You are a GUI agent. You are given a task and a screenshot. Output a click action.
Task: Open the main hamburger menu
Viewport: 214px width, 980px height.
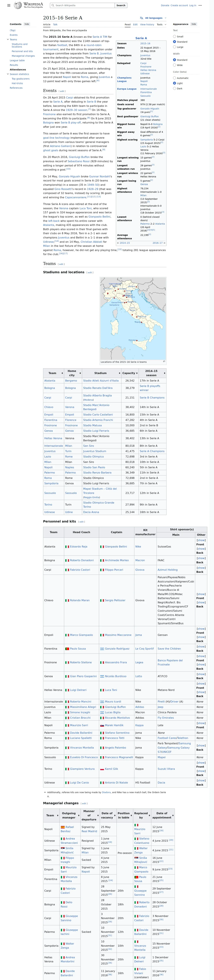(x=9, y=5)
